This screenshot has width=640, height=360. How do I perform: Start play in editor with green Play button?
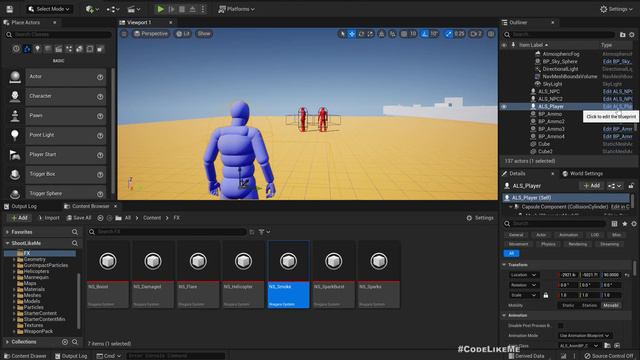161,9
